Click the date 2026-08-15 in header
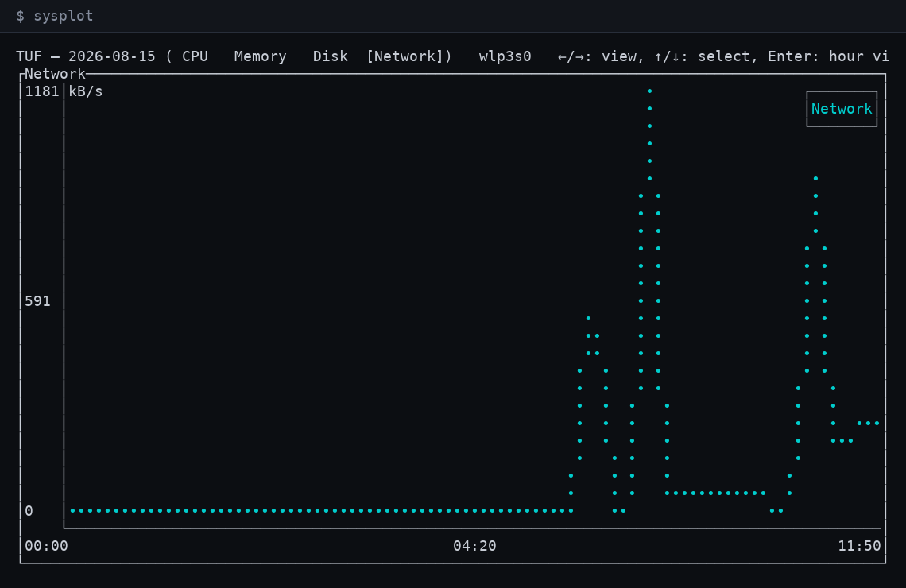 point(111,56)
